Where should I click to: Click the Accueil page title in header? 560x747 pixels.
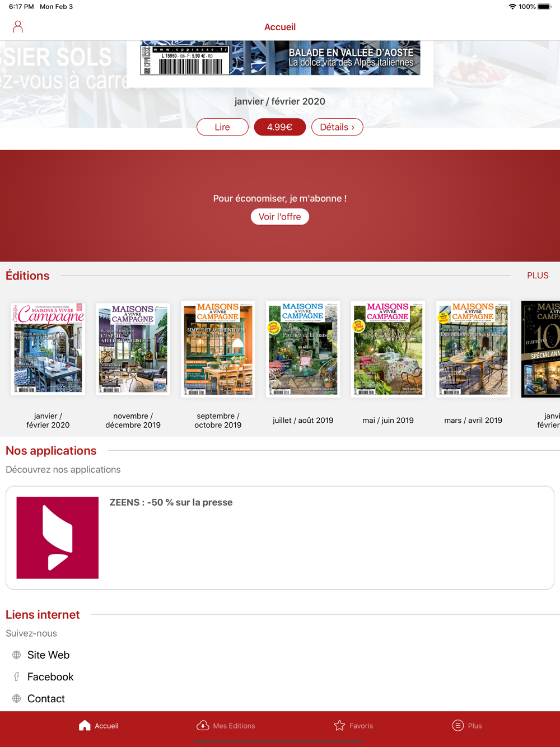coord(280,27)
